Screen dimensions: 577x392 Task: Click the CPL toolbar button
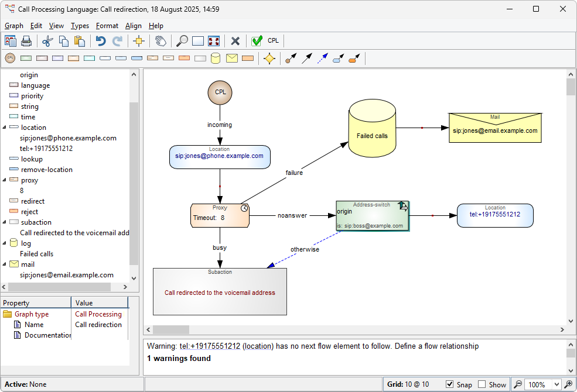(x=274, y=41)
